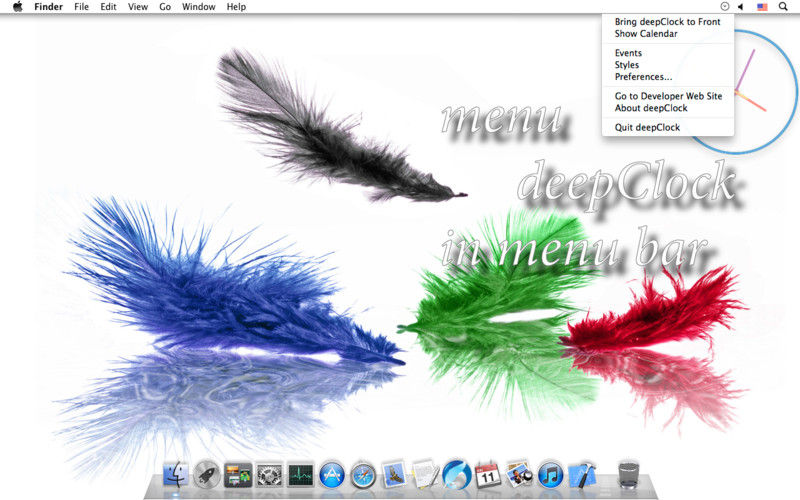
Task: Open System Preferences gear icon
Action: point(269,476)
